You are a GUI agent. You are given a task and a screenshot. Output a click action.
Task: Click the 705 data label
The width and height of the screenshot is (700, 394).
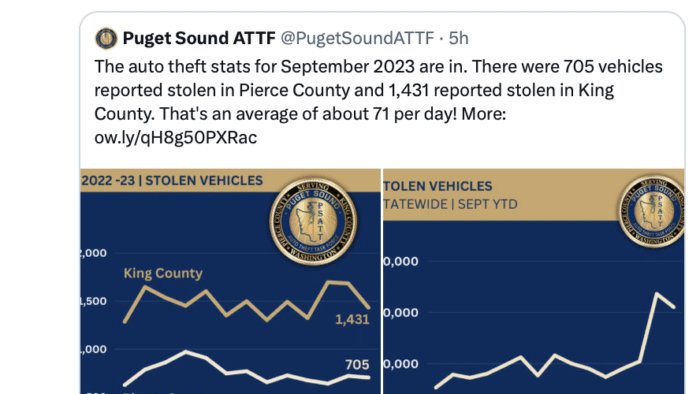(x=357, y=365)
